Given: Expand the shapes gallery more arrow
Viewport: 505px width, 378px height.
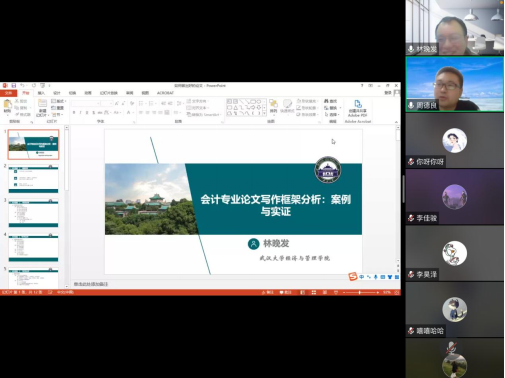Looking at the screenshot, I should [x=264, y=114].
